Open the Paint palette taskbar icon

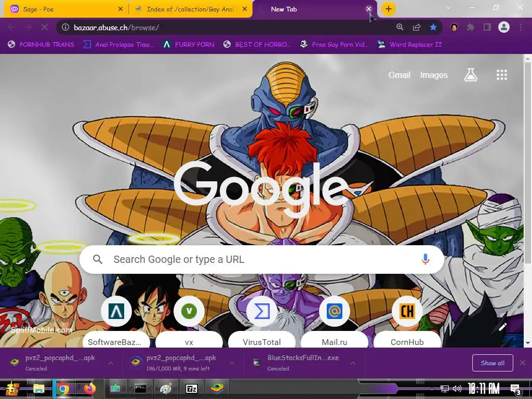[x=166, y=389]
